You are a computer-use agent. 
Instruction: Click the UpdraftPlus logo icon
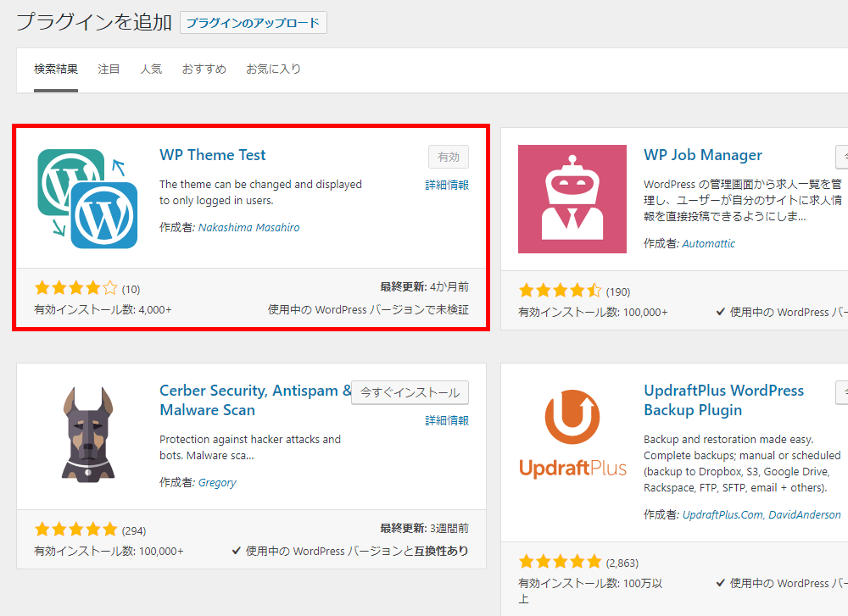[x=572, y=434]
